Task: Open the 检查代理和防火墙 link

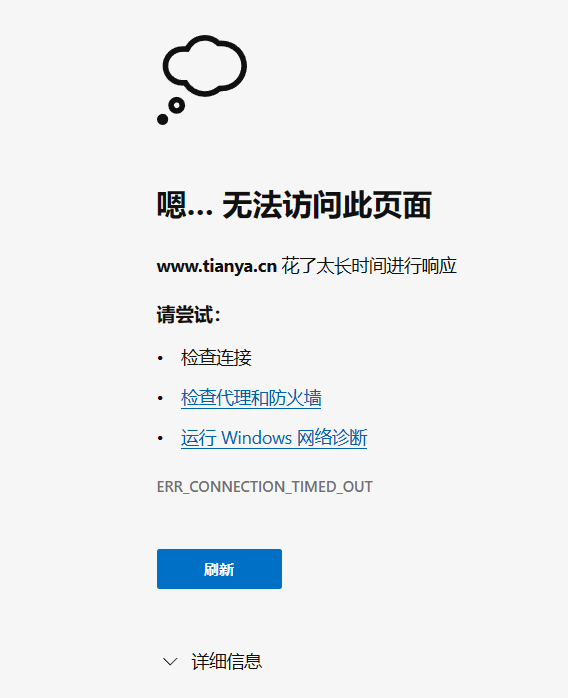Action: click(251, 398)
